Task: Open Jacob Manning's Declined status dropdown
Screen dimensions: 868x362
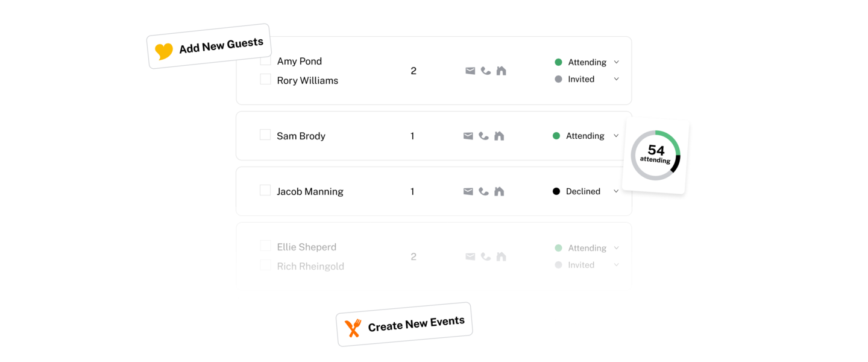Action: pos(616,191)
